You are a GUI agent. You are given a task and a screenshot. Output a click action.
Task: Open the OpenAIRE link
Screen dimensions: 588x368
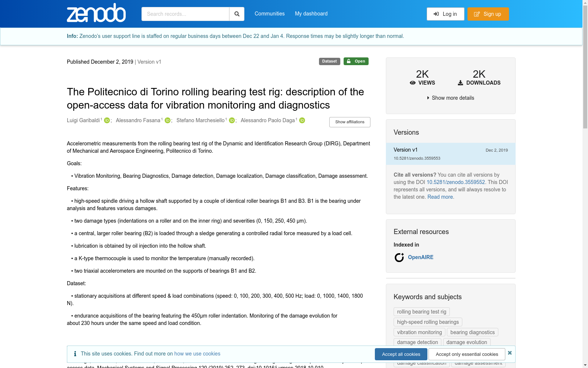point(421,257)
